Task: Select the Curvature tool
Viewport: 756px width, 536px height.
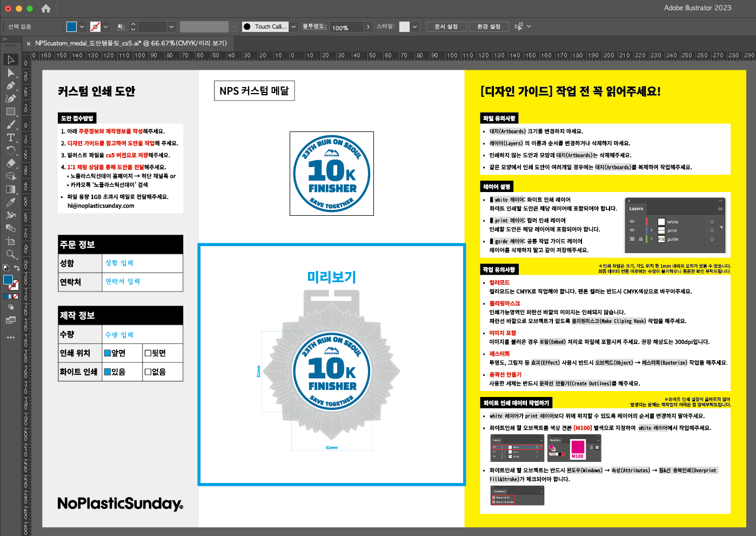Action: coord(11,98)
